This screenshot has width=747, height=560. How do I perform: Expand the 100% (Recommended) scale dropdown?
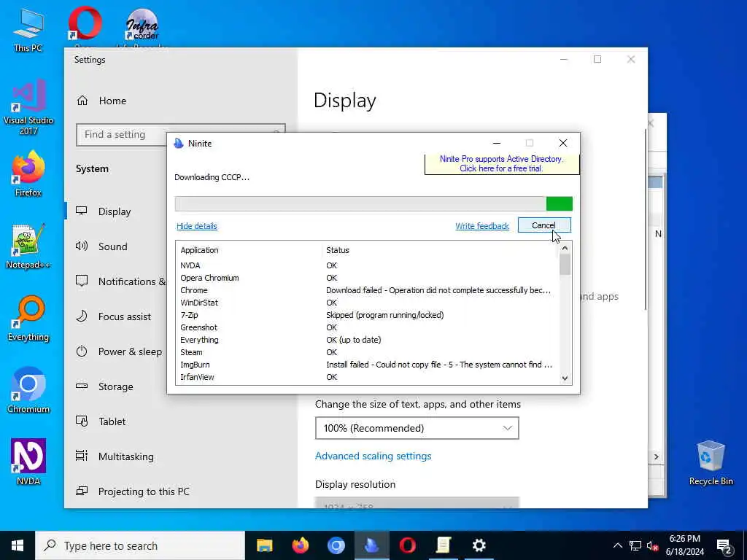(x=417, y=428)
